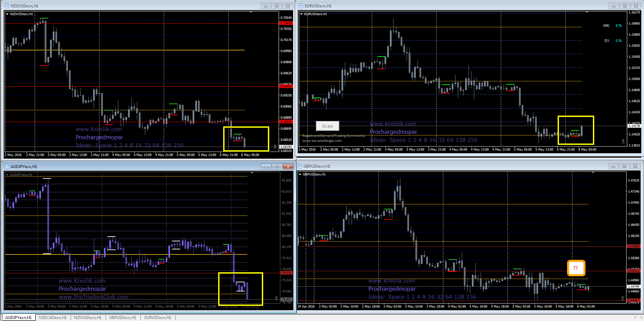Click the GBPUSDecn,H1 window title chart icon
This screenshot has height=321, width=644.
[x=299, y=166]
